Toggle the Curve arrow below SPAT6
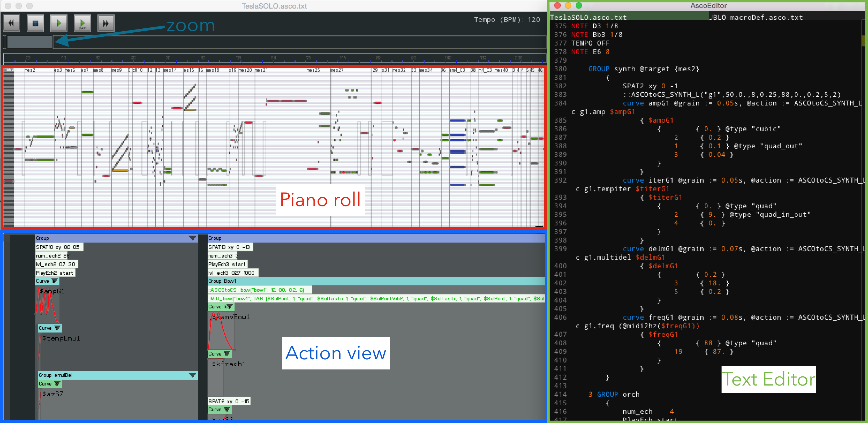 (x=227, y=409)
